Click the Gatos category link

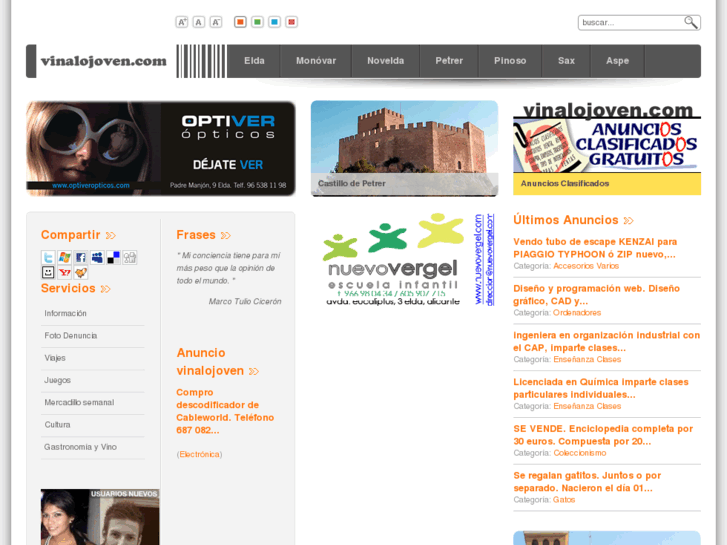pyautogui.click(x=564, y=500)
